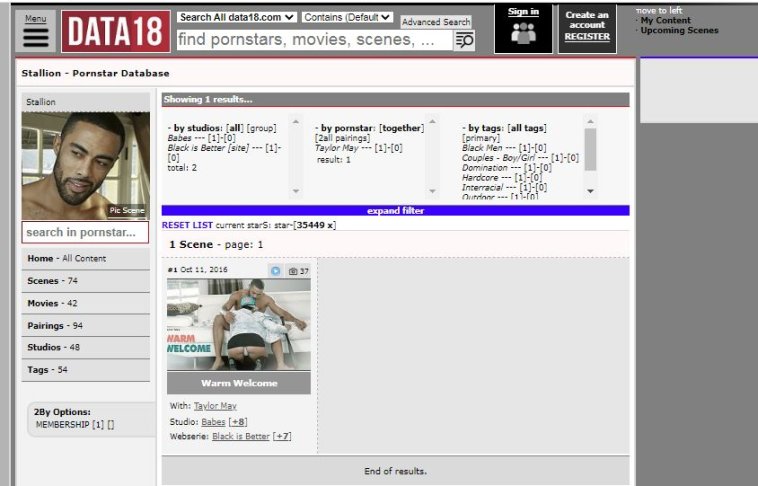
Task: Click the Black Men tag filter
Action: click(482, 148)
